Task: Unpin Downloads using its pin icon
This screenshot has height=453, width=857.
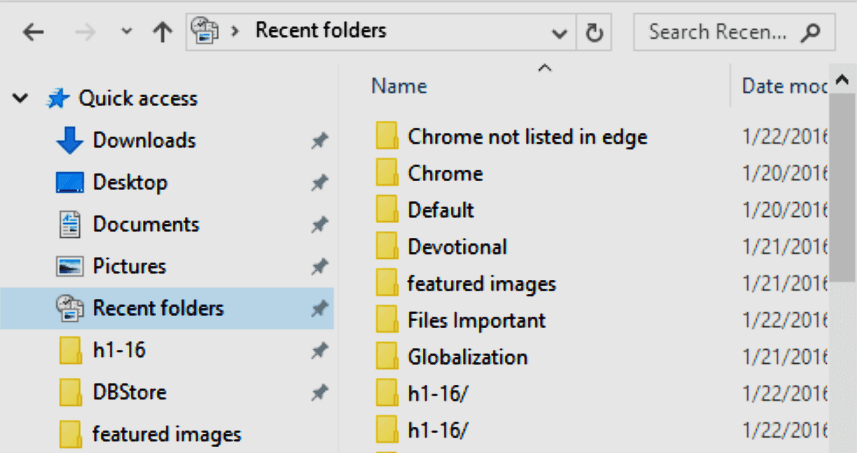Action: pyautogui.click(x=319, y=141)
